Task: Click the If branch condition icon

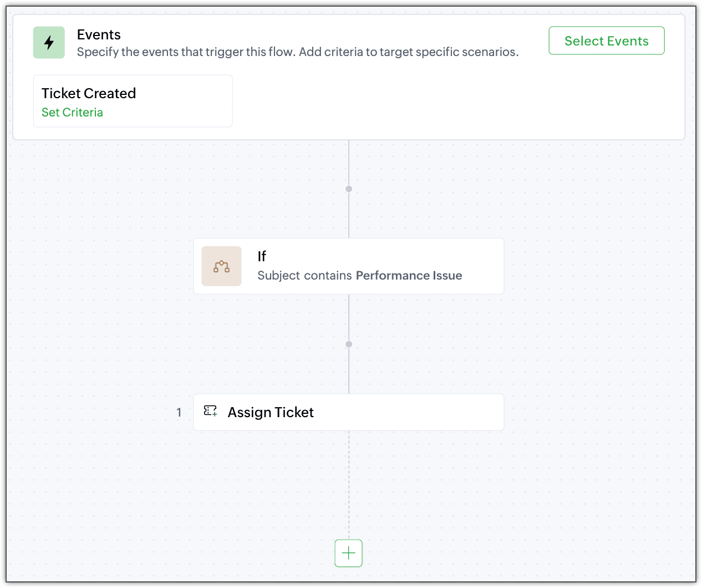Action: pos(221,266)
